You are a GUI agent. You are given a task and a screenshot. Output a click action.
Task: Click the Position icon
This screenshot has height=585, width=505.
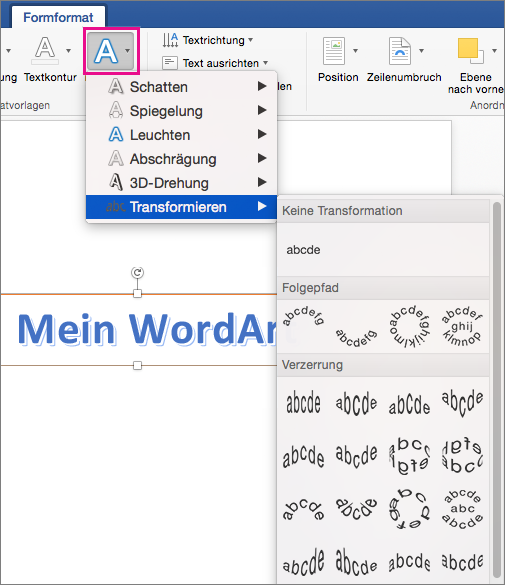pos(334,51)
